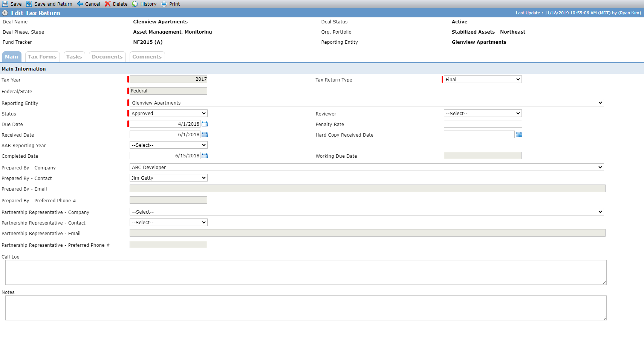Open the Documents tab
The height and width of the screenshot is (340, 644).
[x=107, y=57]
